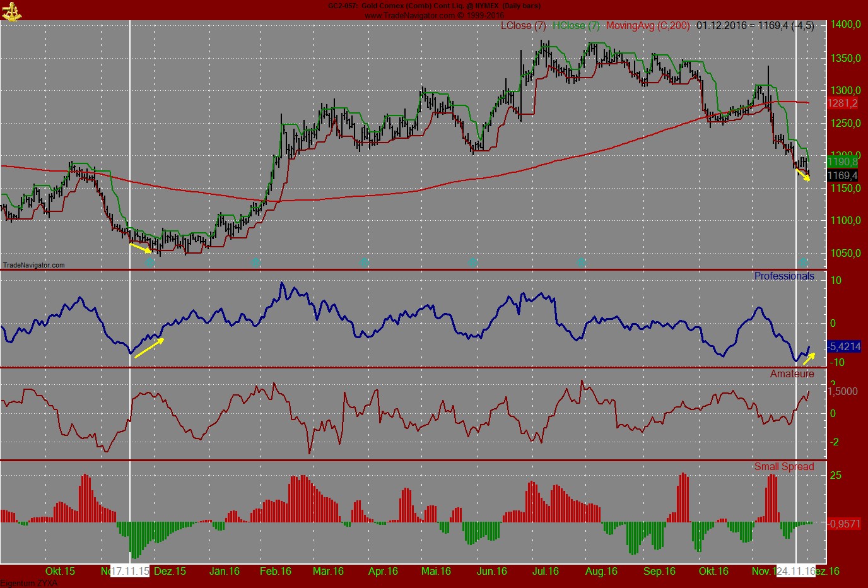The height and width of the screenshot is (588, 868).
Task: Click the teal marker under the Juli 2016 section
Action: click(580, 261)
